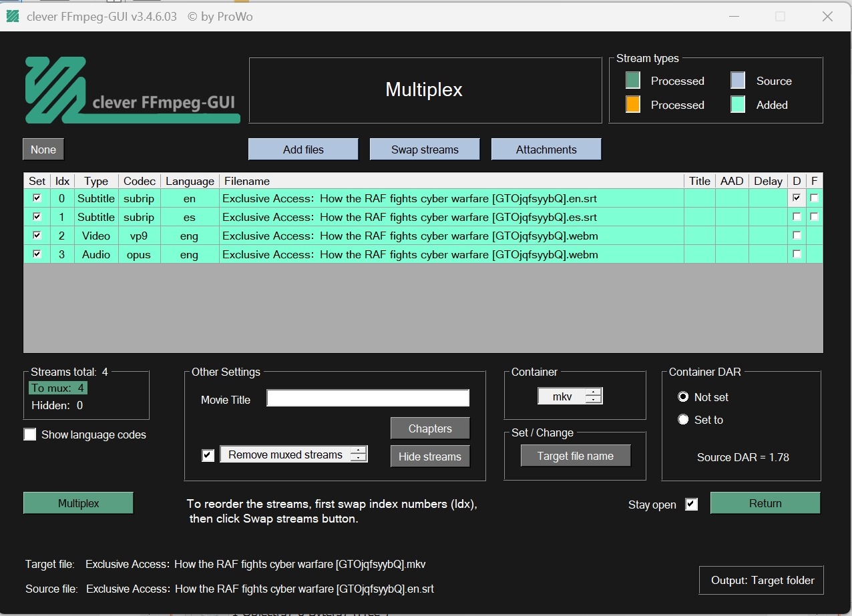The image size is (852, 616).
Task: Click the app icon in title bar
Action: [13, 17]
